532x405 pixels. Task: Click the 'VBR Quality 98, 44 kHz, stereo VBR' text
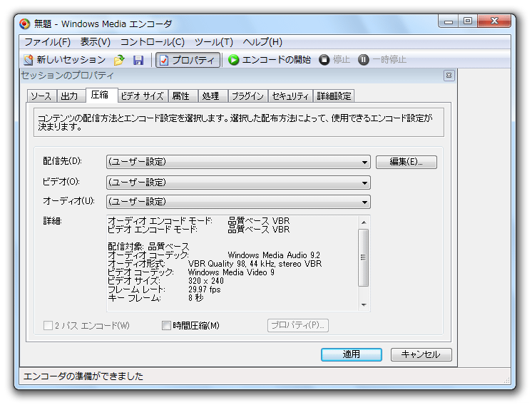point(255,264)
